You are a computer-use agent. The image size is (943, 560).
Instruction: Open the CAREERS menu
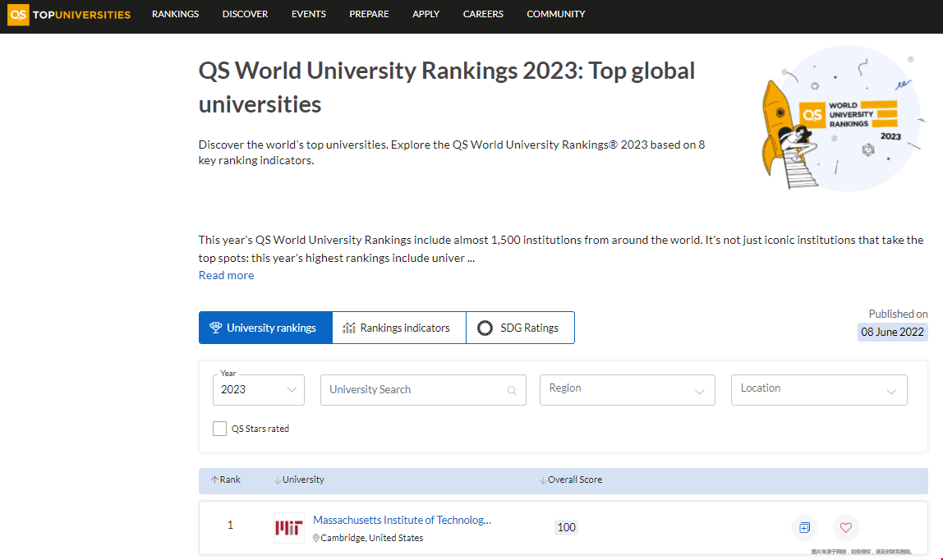[483, 14]
